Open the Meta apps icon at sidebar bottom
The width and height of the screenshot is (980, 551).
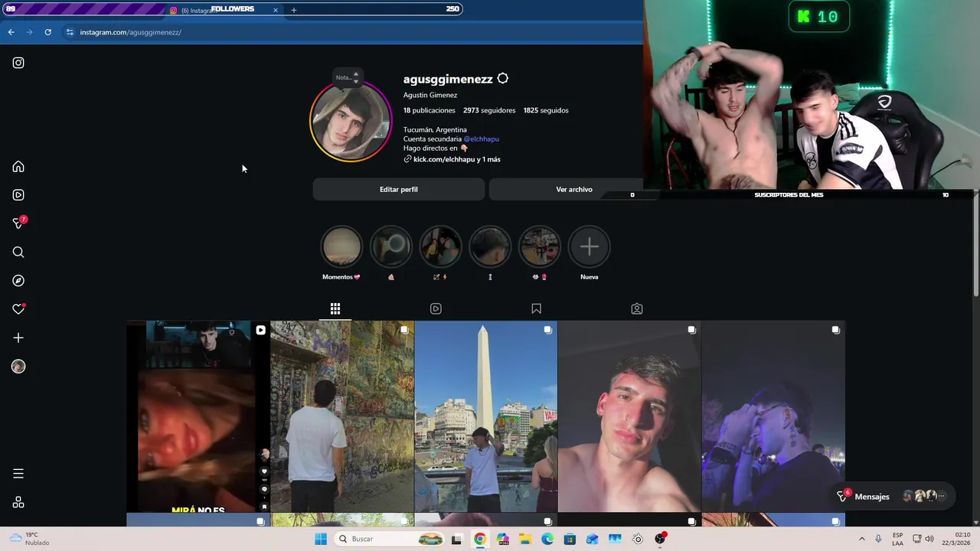18,502
